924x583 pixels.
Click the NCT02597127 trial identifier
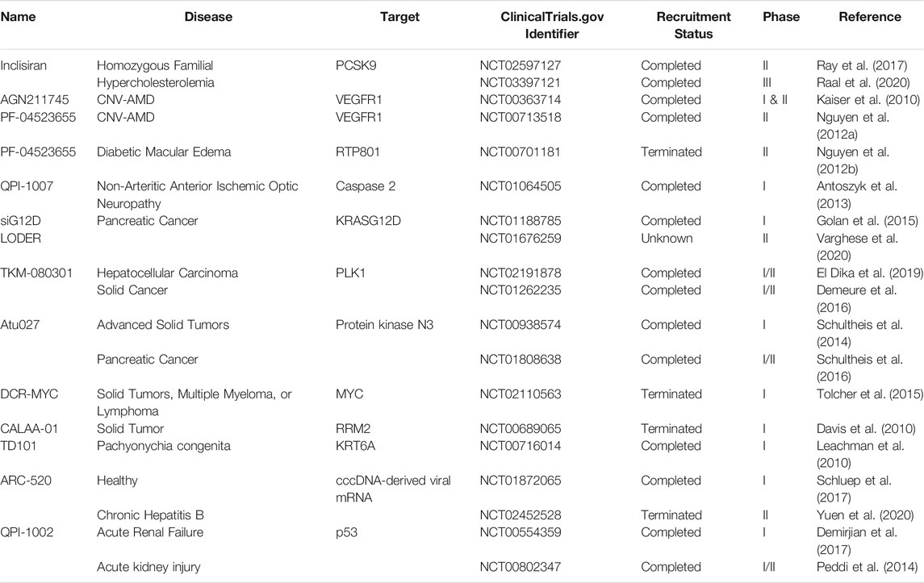520,65
